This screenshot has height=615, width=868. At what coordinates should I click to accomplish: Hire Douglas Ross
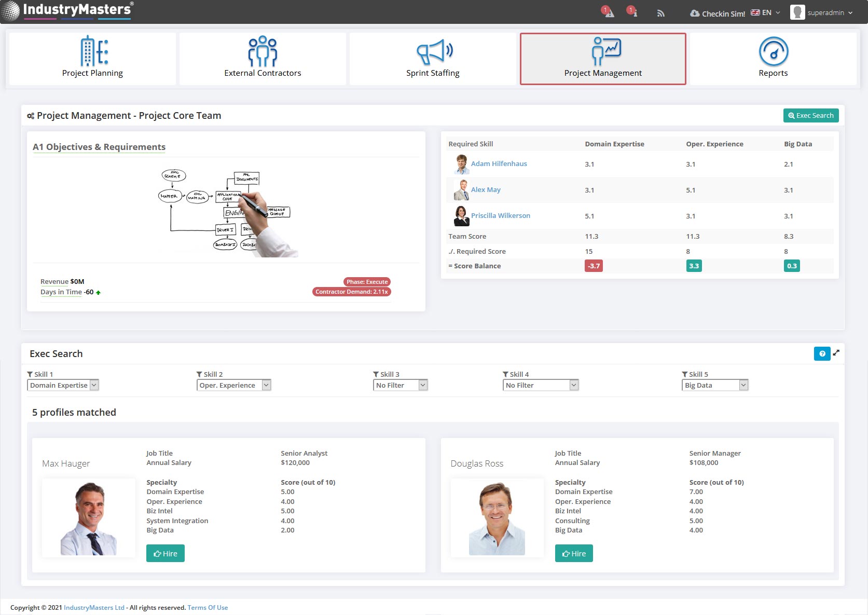click(574, 554)
